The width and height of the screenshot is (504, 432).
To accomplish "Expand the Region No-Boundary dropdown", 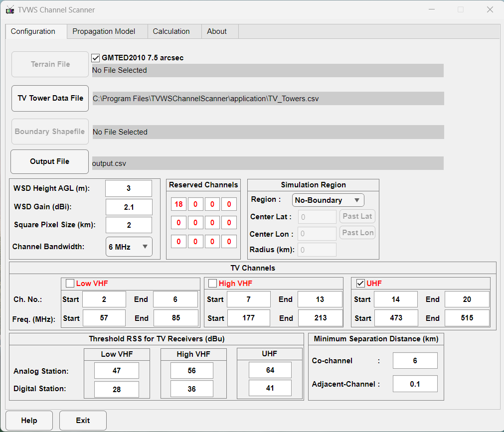I will pyautogui.click(x=328, y=200).
